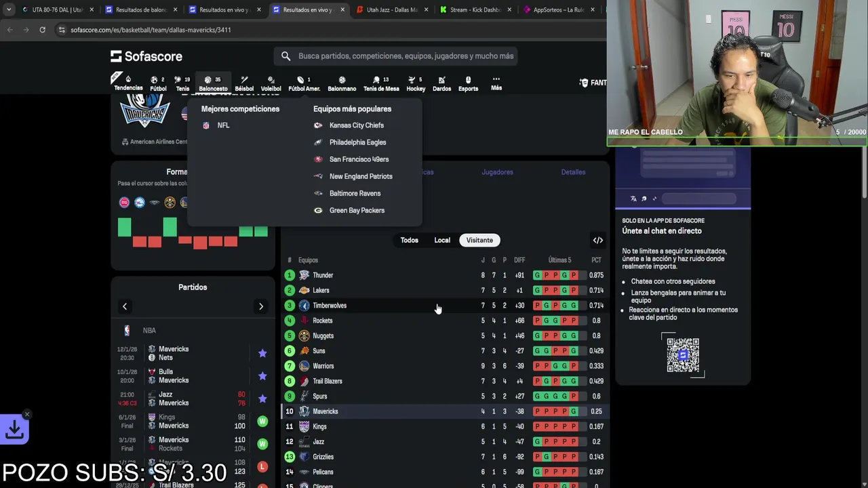
Task: Click the Philadelphia 76ers logo in Forma
Action: click(x=140, y=203)
